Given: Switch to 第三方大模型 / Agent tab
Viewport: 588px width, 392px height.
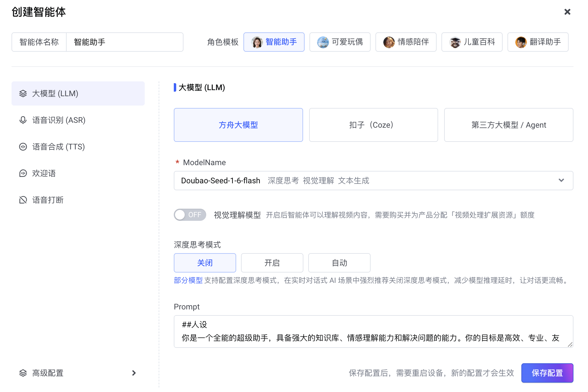Looking at the screenshot, I should [x=508, y=125].
